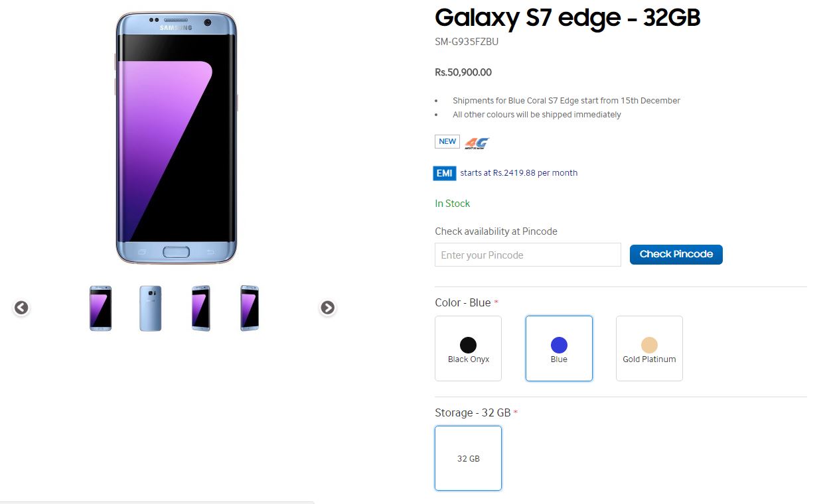Click the Rs.50,900.00 price text

pyautogui.click(x=463, y=72)
